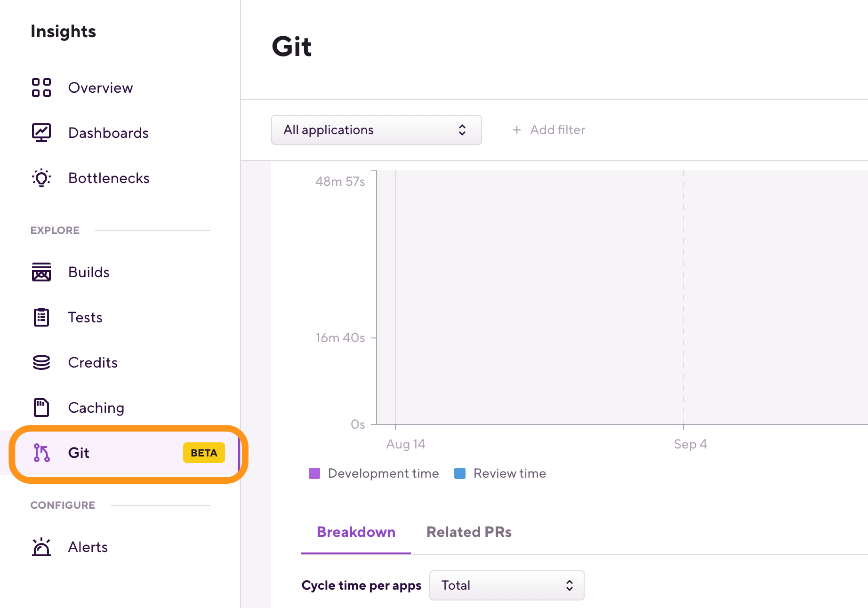Open the All applications dropdown
The height and width of the screenshot is (608, 868).
376,130
